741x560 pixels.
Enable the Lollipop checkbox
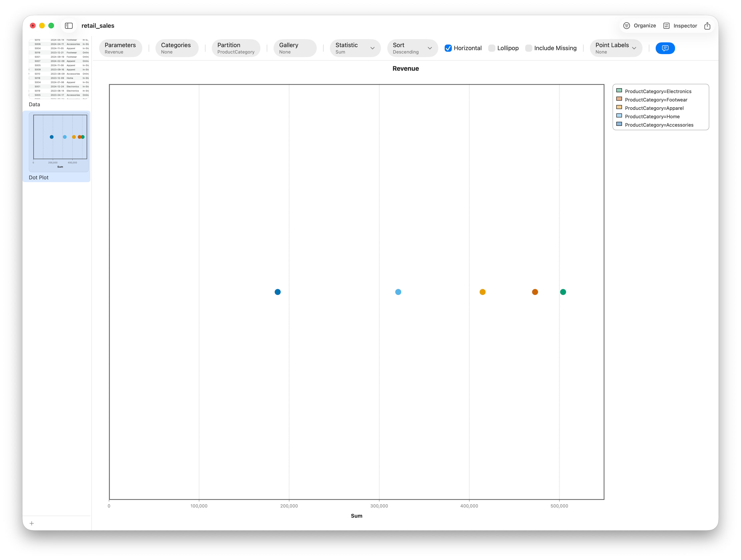tap(491, 48)
